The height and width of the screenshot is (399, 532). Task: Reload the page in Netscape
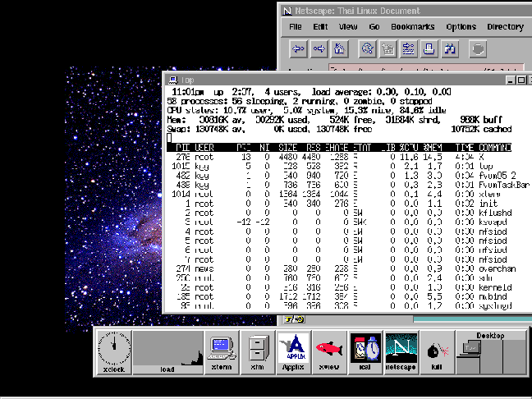367,49
